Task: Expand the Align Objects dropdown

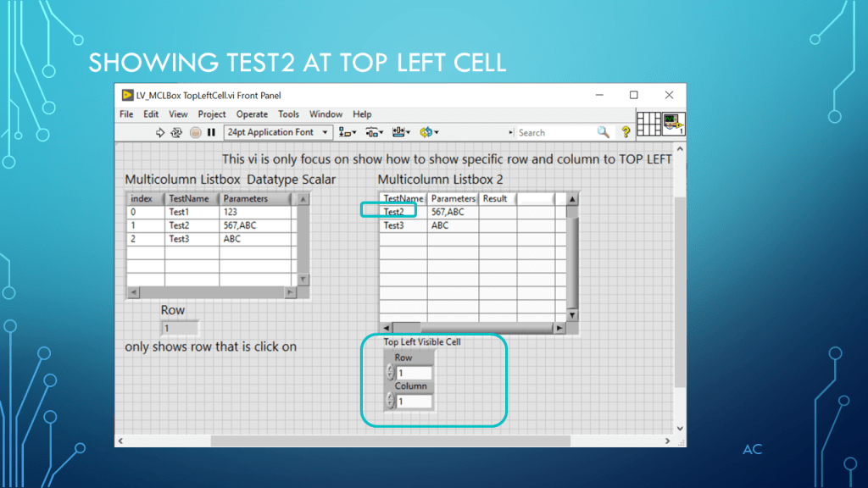Action: pos(348,132)
